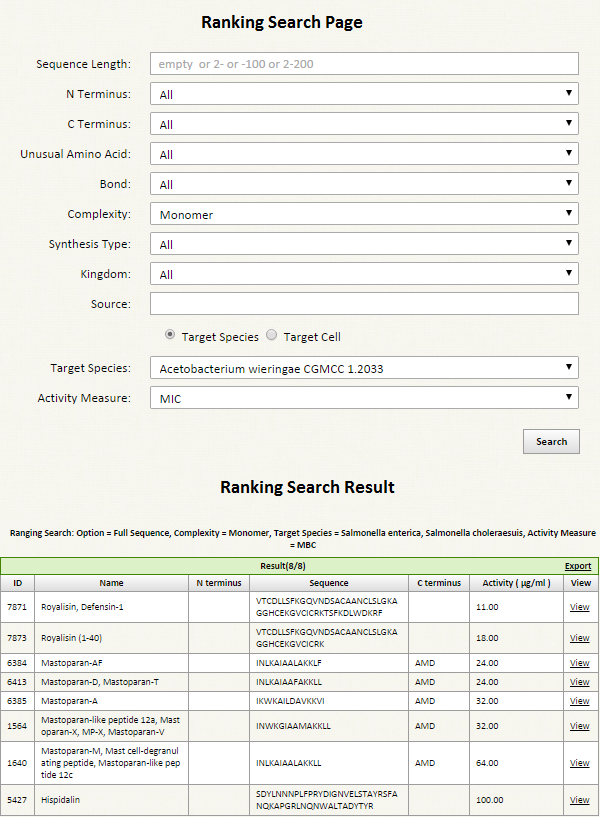This screenshot has height=818, width=600.
Task: Open View link for Royalisin, Defensin-1
Action: coord(579,607)
